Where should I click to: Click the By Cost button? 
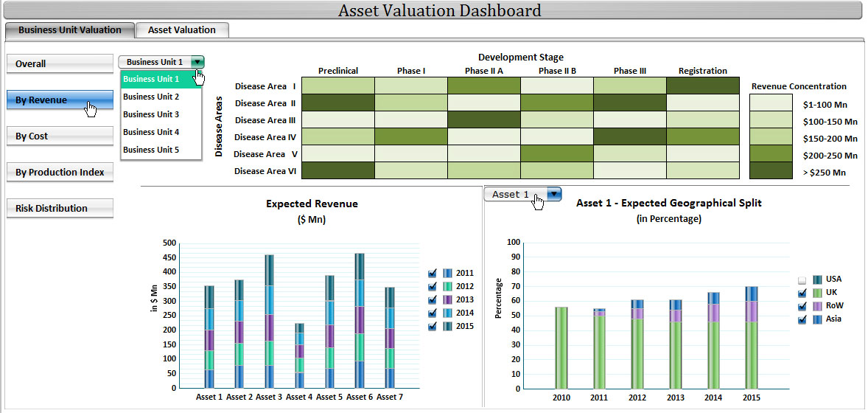click(x=60, y=136)
